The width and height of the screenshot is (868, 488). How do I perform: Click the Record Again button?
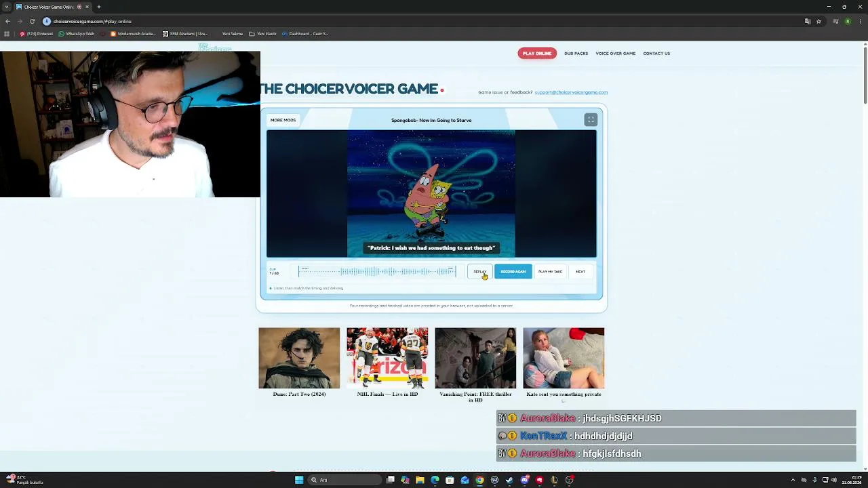point(513,272)
